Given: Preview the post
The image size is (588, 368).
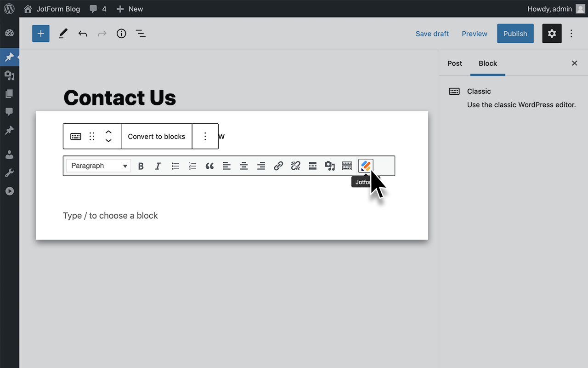Looking at the screenshot, I should tap(475, 34).
